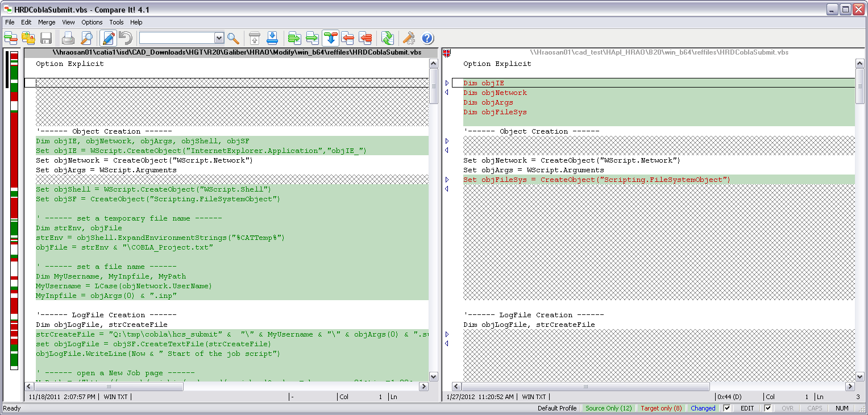The width and height of the screenshot is (868, 415).
Task: Print the comparison report
Action: coord(68,38)
